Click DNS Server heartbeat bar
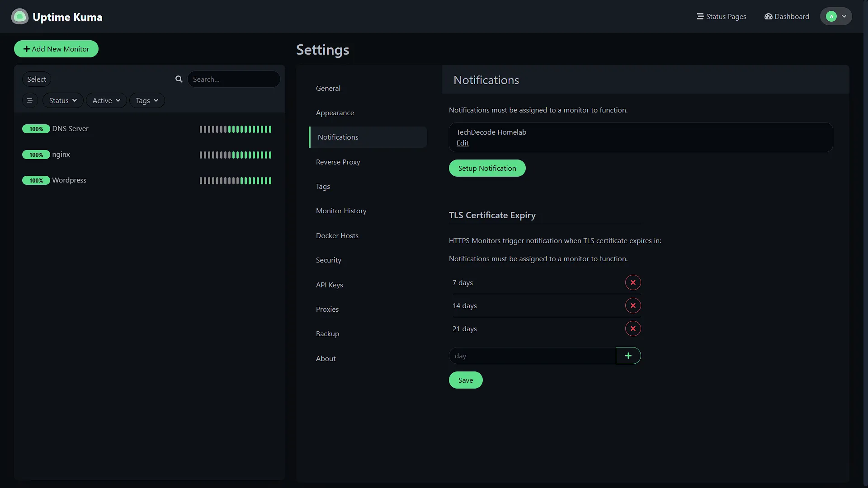868x488 pixels. point(236,129)
